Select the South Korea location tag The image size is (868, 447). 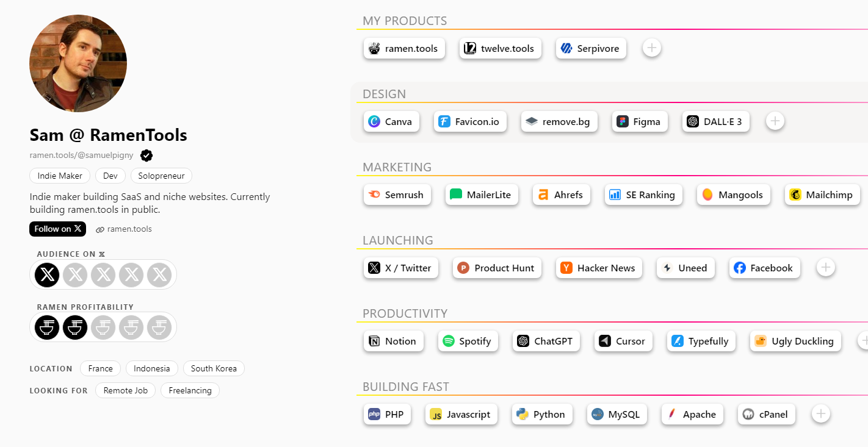tap(214, 368)
